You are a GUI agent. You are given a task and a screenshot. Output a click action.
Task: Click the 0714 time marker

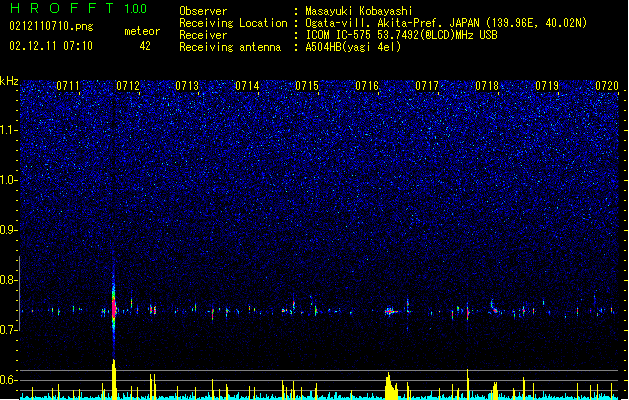click(x=247, y=86)
